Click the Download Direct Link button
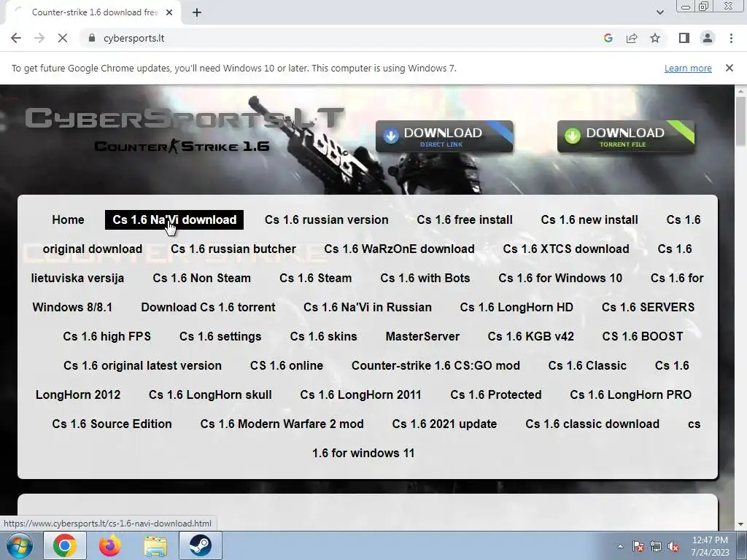747x560 pixels. coord(444,136)
